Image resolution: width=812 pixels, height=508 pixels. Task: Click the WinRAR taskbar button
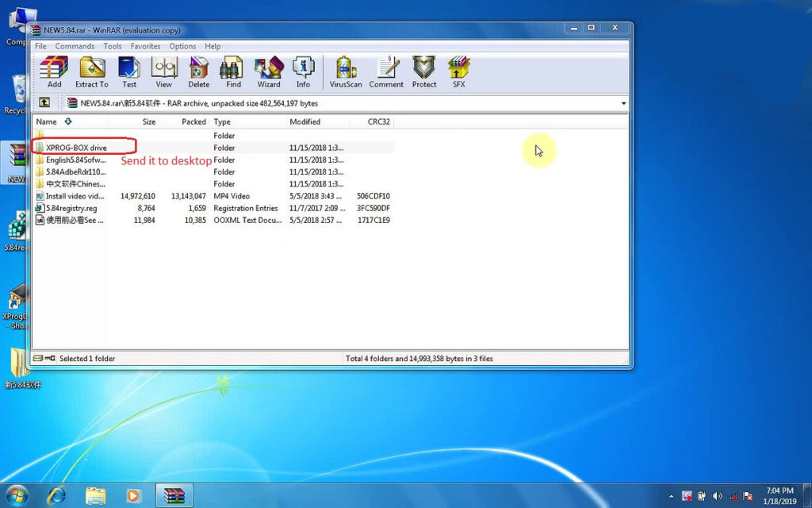coord(174,495)
